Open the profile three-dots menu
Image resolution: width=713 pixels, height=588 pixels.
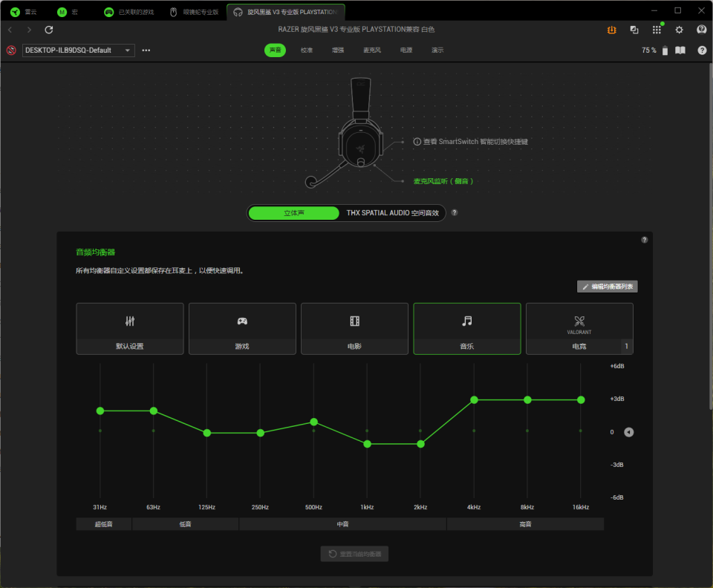[x=146, y=50]
